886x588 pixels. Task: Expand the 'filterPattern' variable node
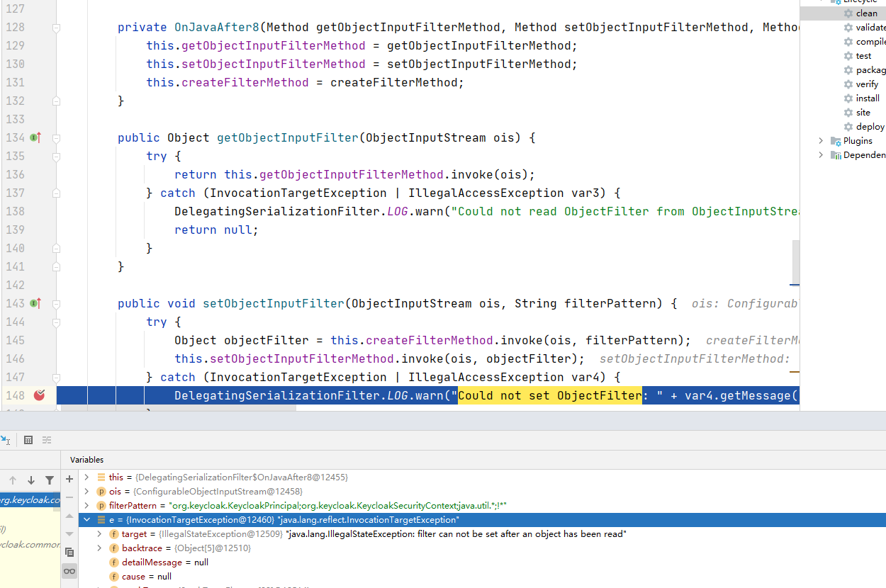pyautogui.click(x=86, y=505)
